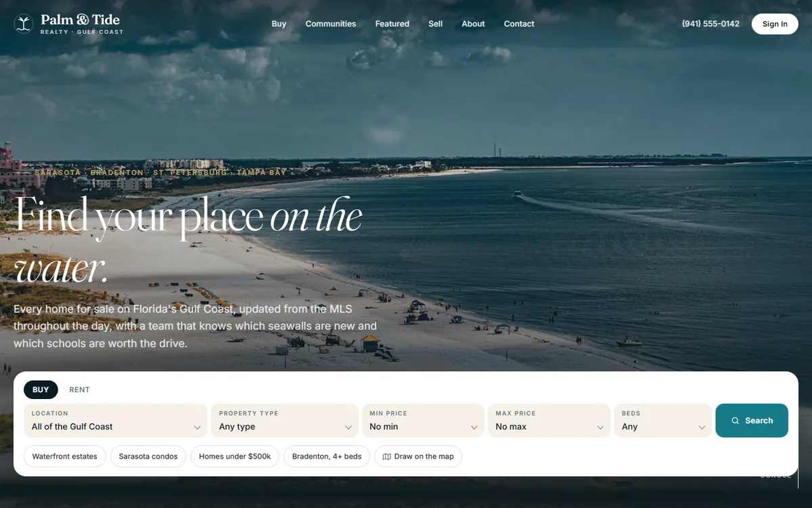Click the Palm & Tide palm logo icon
The image size is (812, 508).
[24, 24]
